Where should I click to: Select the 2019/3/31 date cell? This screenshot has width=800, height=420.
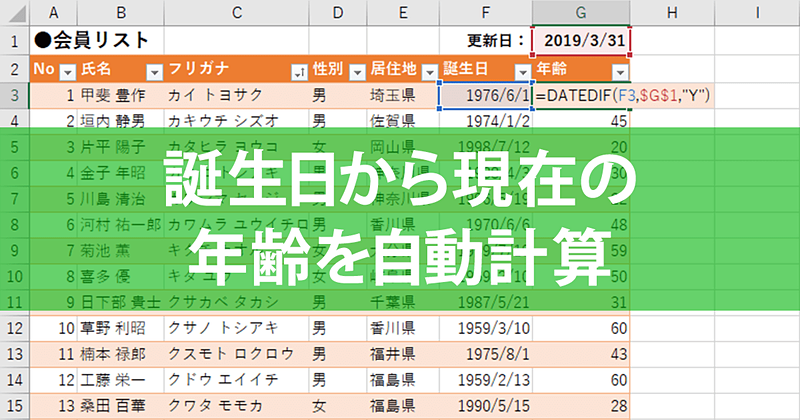point(581,41)
